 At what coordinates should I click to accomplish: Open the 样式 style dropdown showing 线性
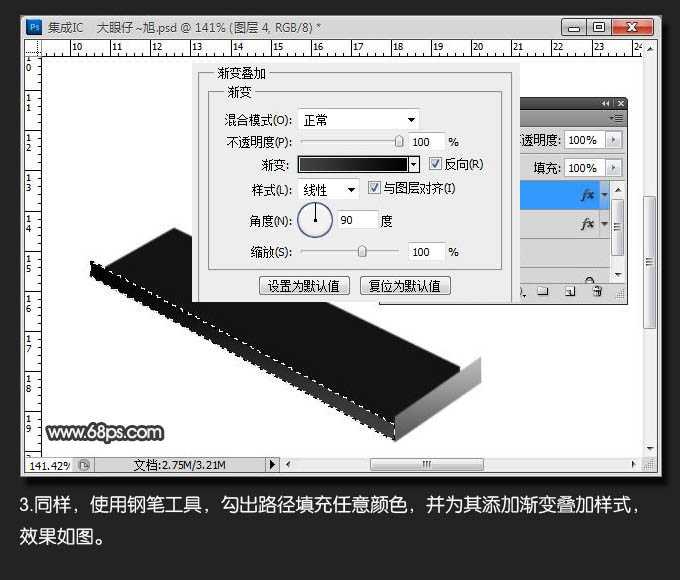click(x=328, y=190)
